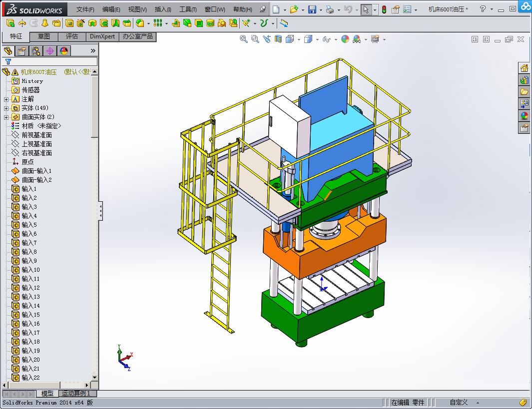Click the Edit Appearance color sphere icon

pyautogui.click(x=345, y=39)
